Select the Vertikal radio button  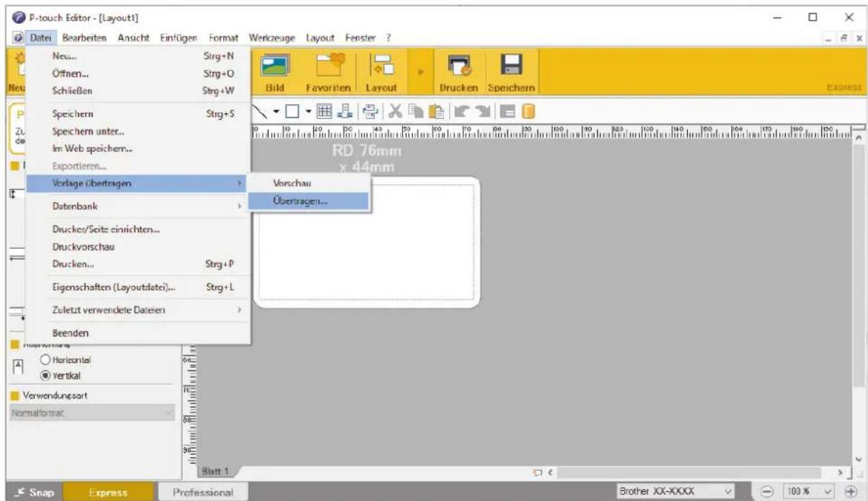(x=46, y=374)
